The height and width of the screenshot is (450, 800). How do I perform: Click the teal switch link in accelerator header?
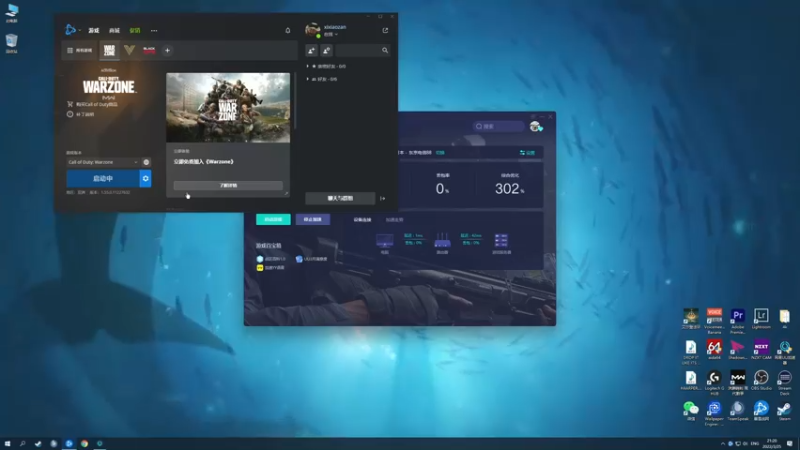[x=440, y=153]
